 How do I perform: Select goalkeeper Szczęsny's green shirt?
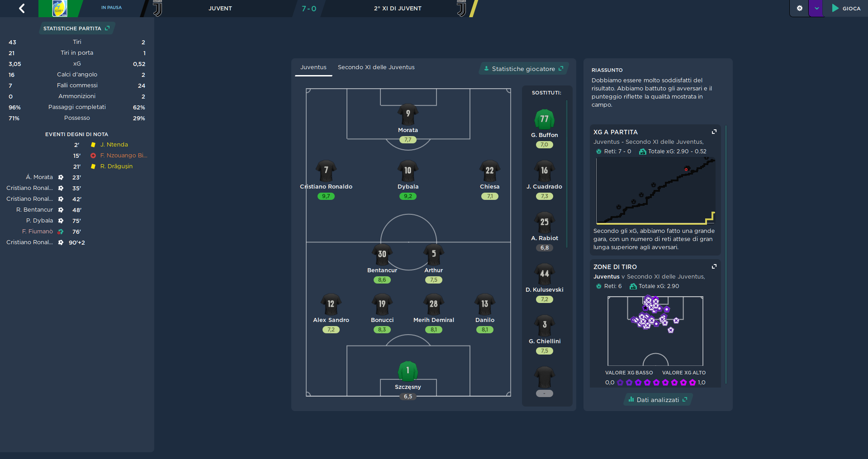[x=408, y=371]
